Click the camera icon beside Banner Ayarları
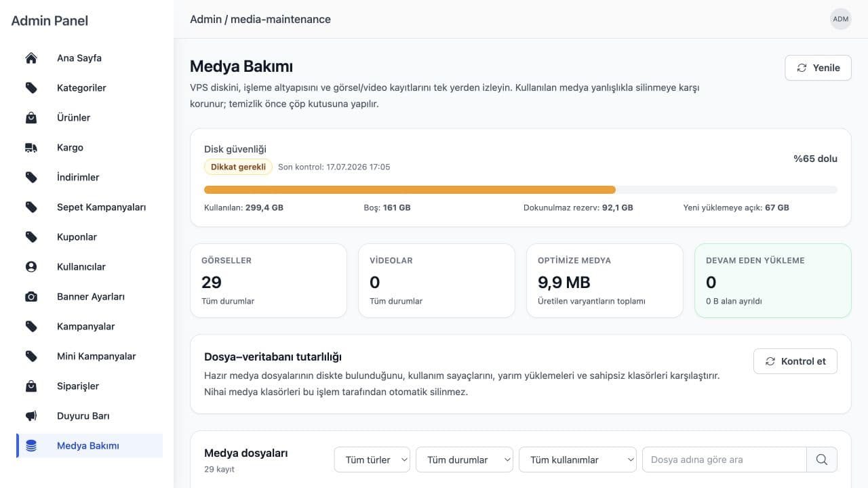Image resolution: width=868 pixels, height=488 pixels. [31, 297]
